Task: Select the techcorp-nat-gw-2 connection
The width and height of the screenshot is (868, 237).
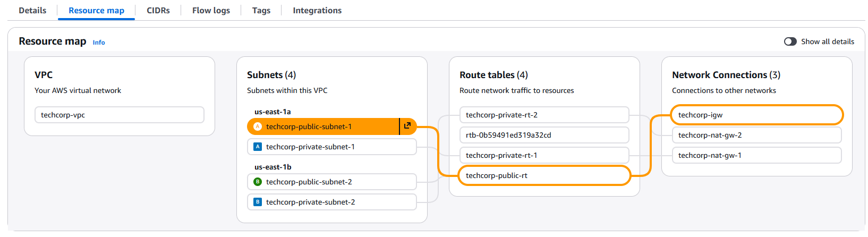Action: click(x=756, y=135)
